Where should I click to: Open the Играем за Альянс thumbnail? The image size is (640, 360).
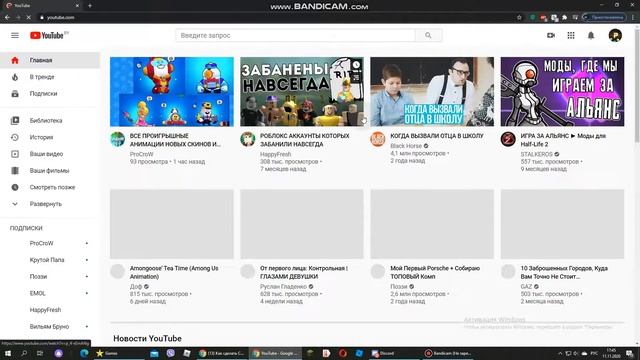(562, 91)
